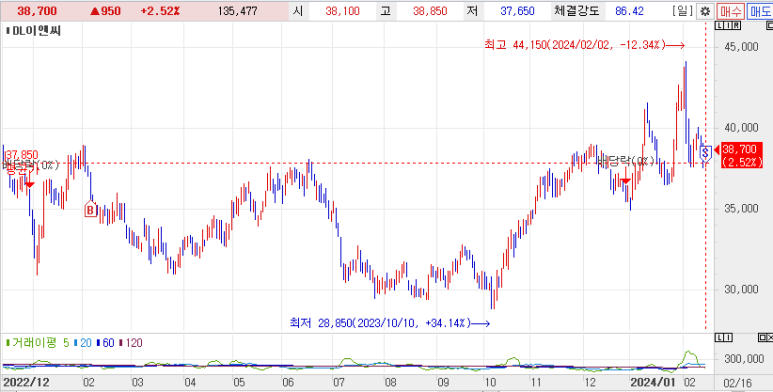
Task: Click the 2024/01 date axis label
Action: pos(652,382)
